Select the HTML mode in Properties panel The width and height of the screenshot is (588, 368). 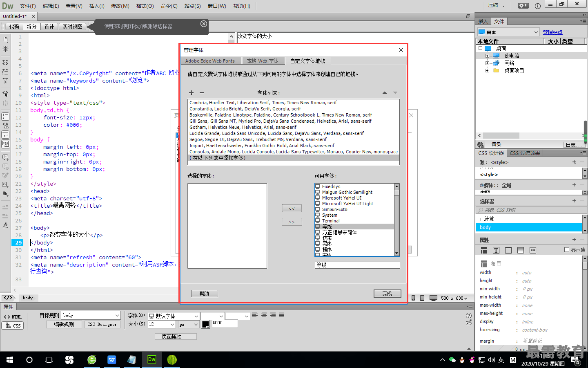[13, 317]
